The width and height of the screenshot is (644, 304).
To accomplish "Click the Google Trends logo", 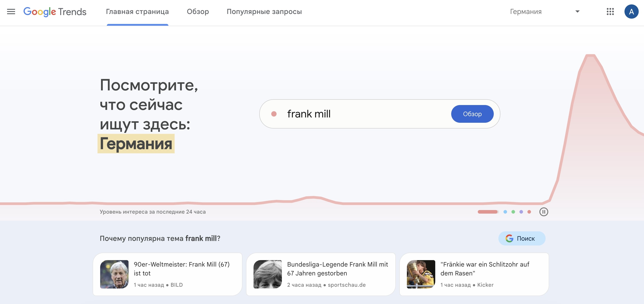I will [x=55, y=12].
